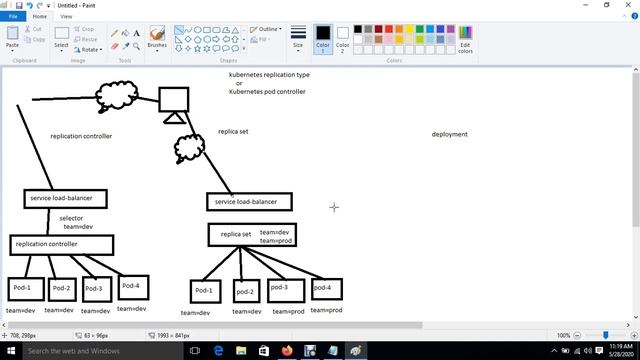640x360 pixels.
Task: Pick the Rounded rectangular callout shape
Action: point(216,49)
